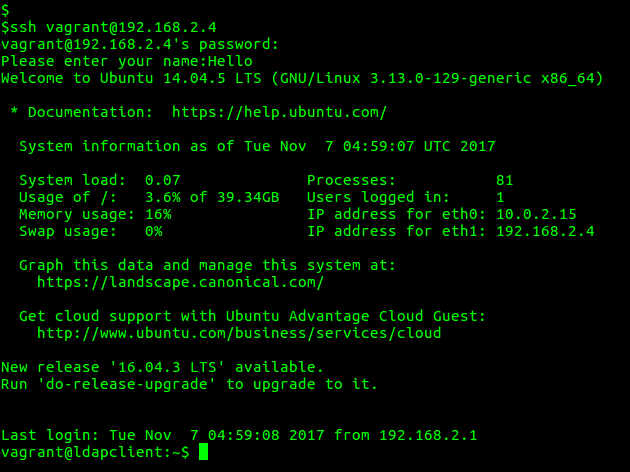Image resolution: width=630 pixels, height=472 pixels.
Task: Click the eth1 IP address 192.168.2.4
Action: point(545,231)
